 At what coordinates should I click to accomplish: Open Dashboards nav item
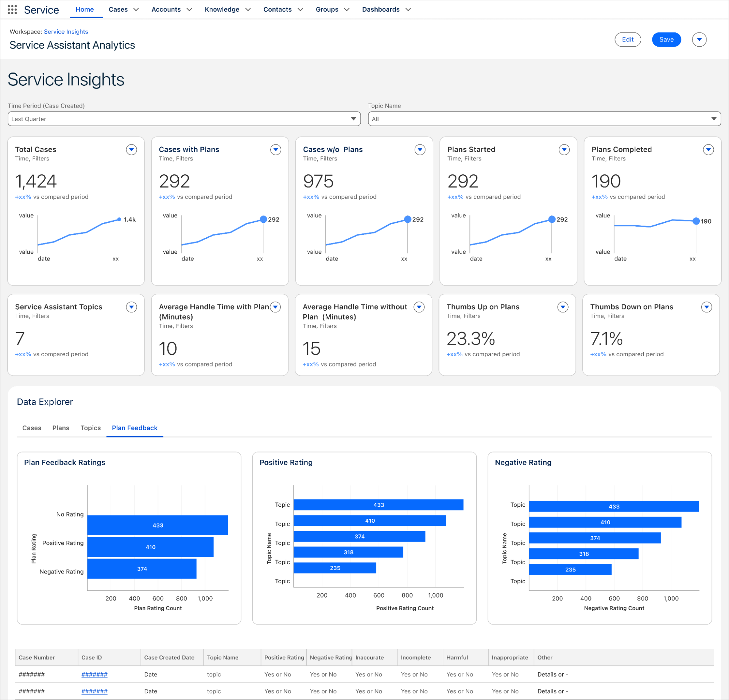(x=381, y=10)
